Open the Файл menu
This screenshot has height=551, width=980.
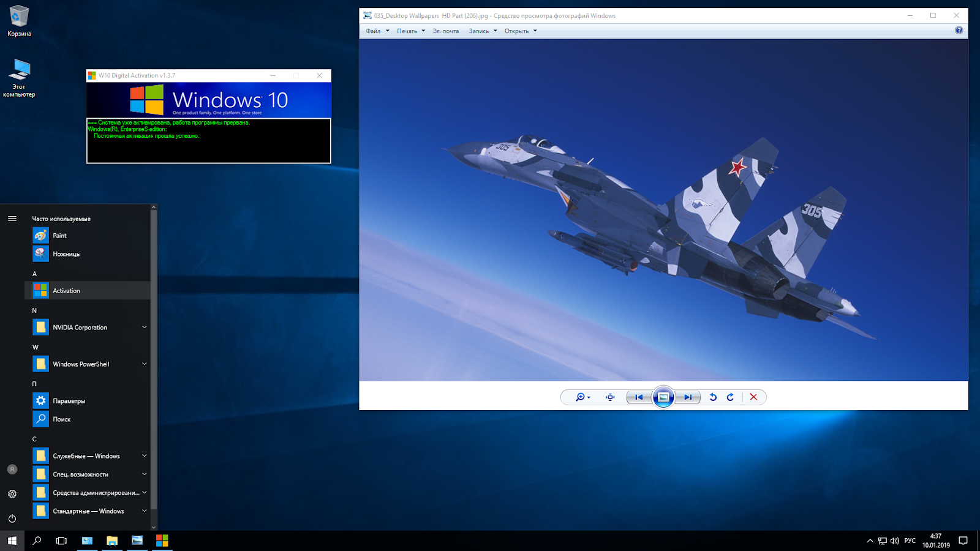(x=374, y=31)
